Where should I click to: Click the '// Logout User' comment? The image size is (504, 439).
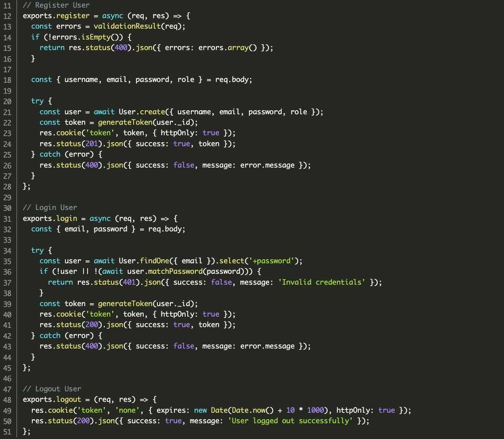pos(52,389)
